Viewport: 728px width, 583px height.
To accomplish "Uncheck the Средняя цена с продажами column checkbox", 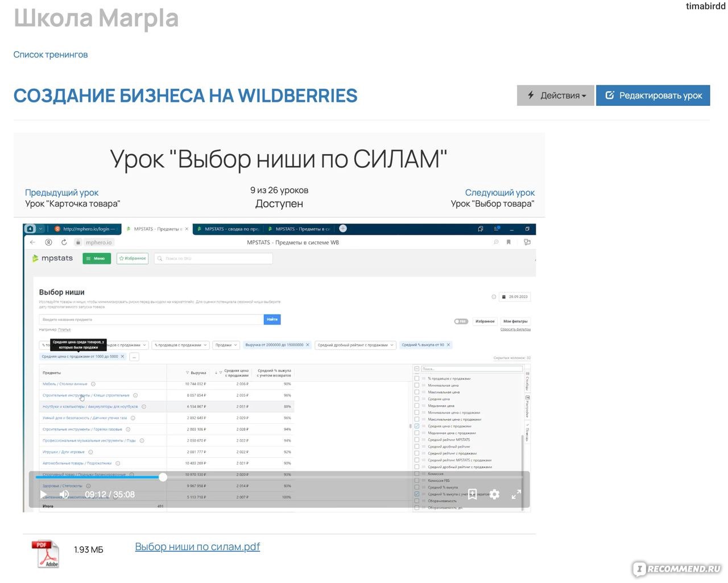I will 417,426.
